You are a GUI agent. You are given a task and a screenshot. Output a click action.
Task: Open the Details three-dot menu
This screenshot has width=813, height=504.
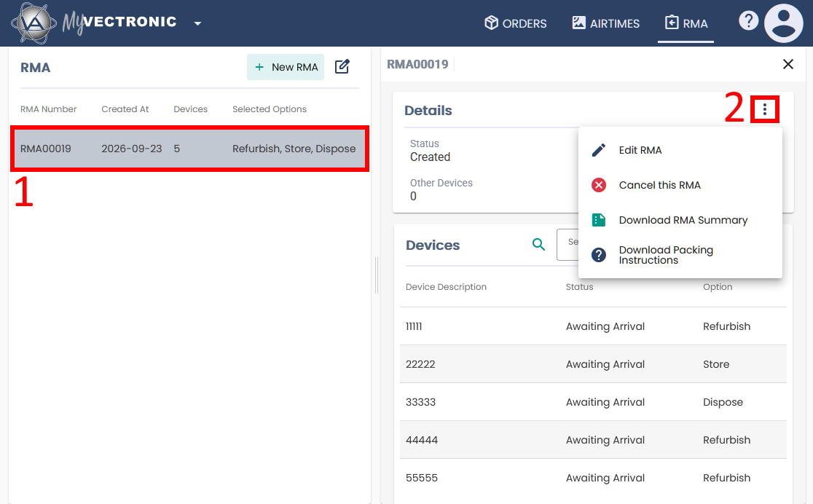point(765,109)
